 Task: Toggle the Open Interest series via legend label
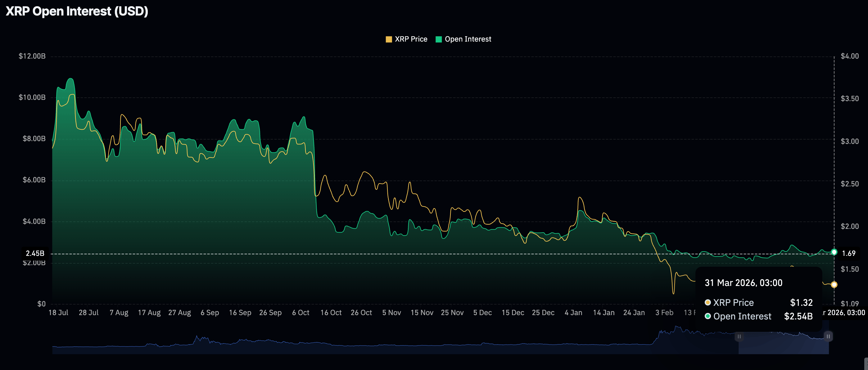(468, 39)
